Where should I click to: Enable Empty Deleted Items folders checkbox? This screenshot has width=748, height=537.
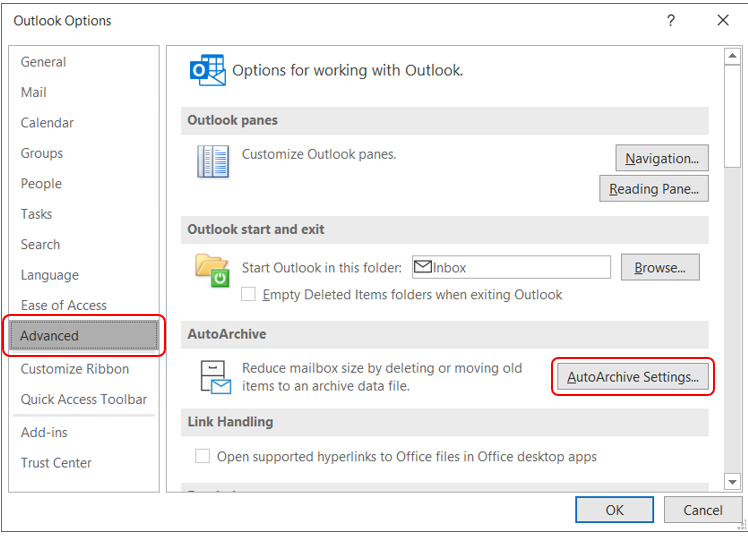pyautogui.click(x=249, y=295)
